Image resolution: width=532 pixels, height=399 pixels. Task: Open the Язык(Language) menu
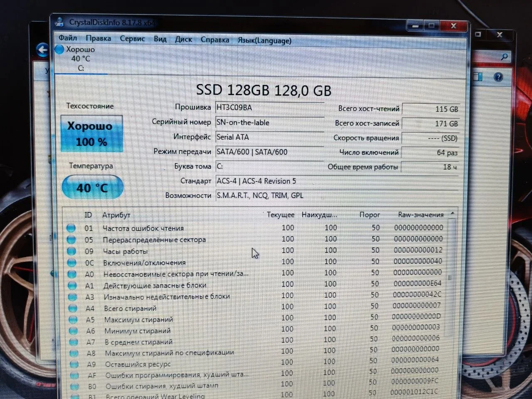264,41
